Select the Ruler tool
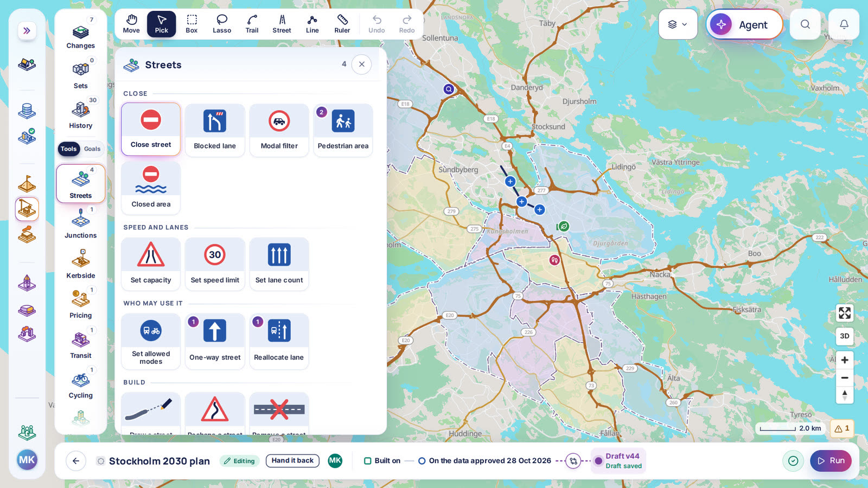The width and height of the screenshot is (868, 488). [342, 24]
